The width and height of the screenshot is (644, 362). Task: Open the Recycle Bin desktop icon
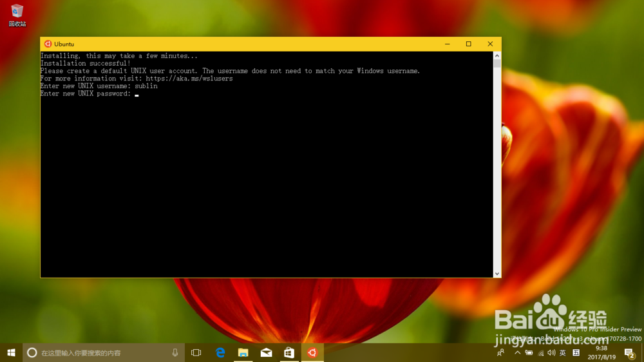coord(17,15)
